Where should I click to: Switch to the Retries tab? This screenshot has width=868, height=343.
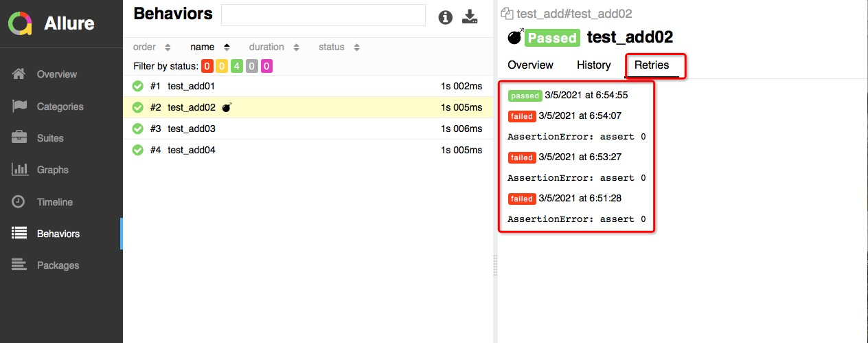(x=652, y=65)
